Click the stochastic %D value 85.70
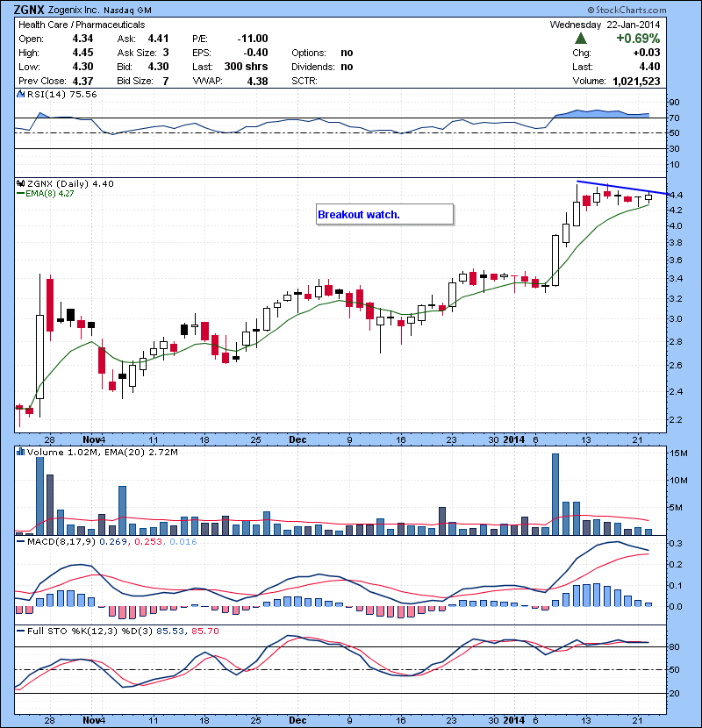This screenshot has height=728, width=702. coord(204,632)
